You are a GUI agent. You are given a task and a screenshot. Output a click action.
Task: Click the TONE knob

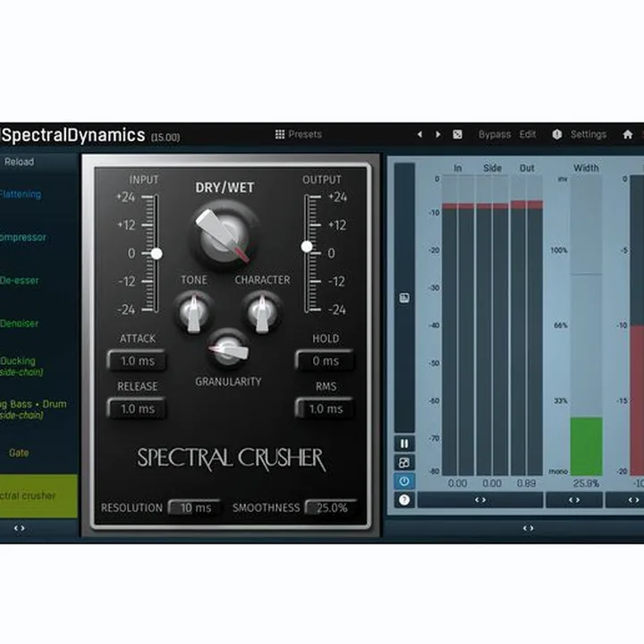click(x=193, y=312)
